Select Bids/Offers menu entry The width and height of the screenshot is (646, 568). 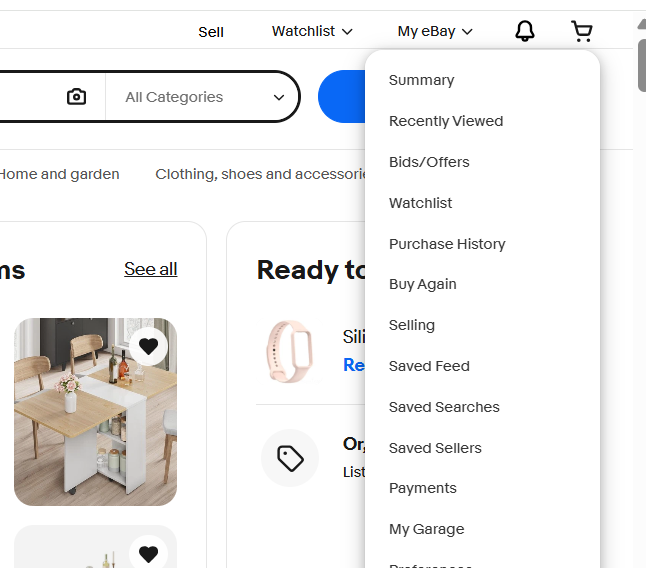coord(429,162)
